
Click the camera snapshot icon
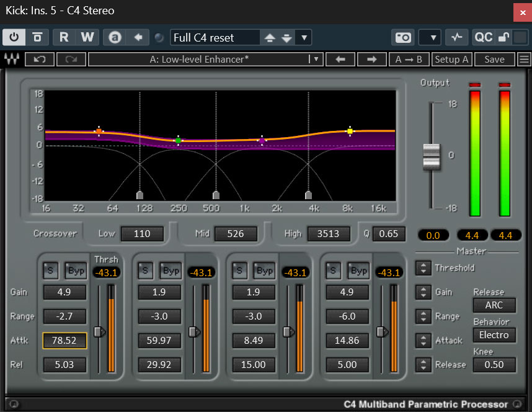[402, 37]
